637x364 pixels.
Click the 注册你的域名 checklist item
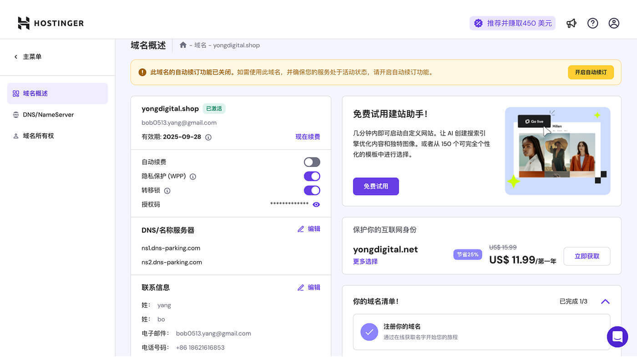click(481, 332)
